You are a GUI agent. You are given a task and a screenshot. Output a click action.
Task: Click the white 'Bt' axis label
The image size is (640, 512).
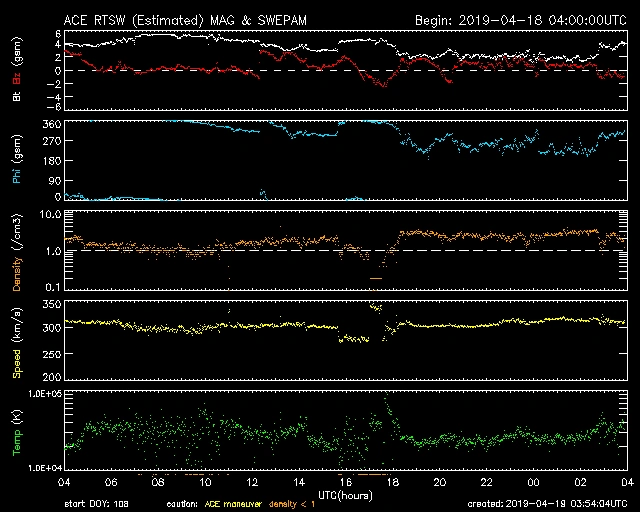17,96
